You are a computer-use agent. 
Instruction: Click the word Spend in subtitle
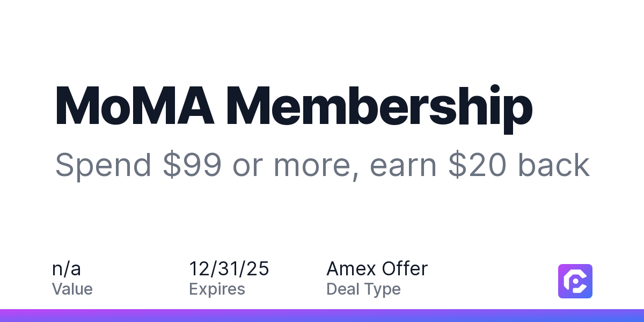click(103, 165)
